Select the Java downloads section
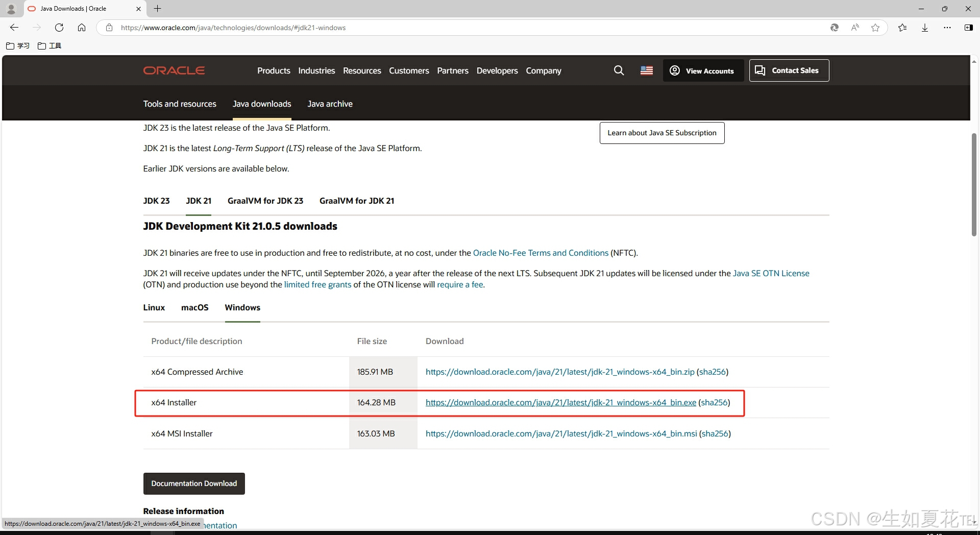The image size is (980, 535). (x=262, y=104)
